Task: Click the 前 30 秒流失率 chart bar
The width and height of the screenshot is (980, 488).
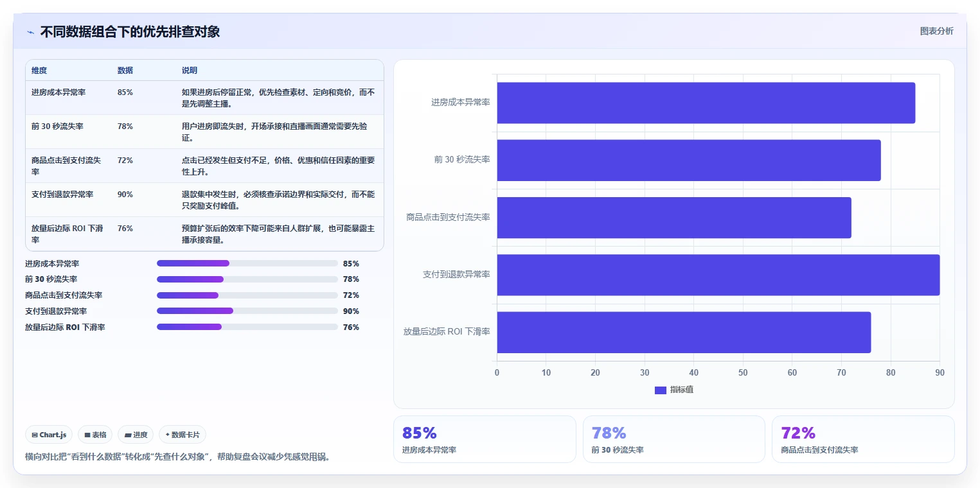Action: pyautogui.click(x=688, y=160)
